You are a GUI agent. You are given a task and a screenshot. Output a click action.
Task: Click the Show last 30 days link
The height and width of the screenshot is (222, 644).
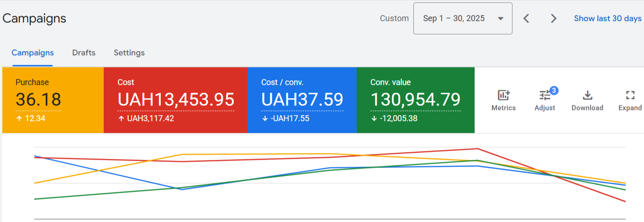pyautogui.click(x=607, y=19)
